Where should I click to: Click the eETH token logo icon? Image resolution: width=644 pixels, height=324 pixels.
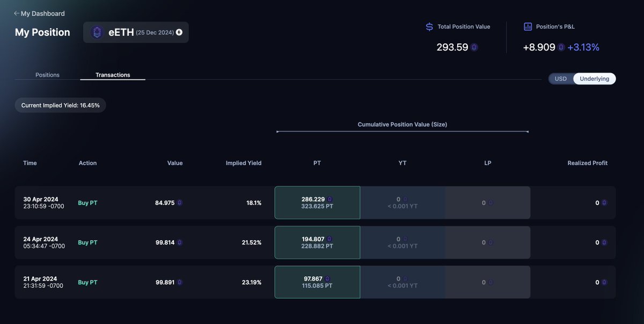click(x=97, y=32)
